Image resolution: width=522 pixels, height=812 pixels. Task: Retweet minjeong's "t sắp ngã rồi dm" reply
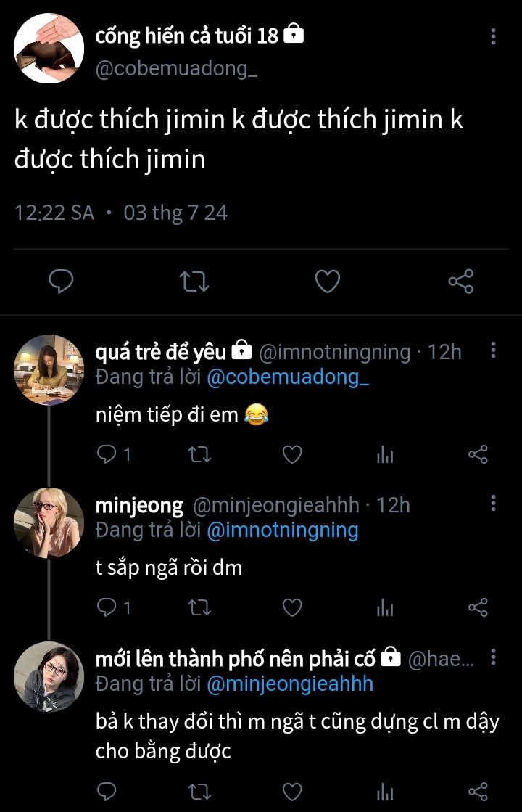[x=199, y=607]
